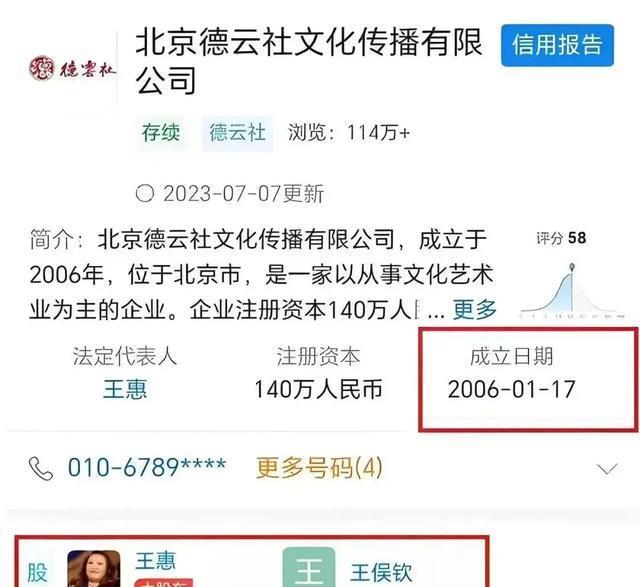Tap the phone handset icon
The height and width of the screenshot is (587, 640).
coord(41,468)
